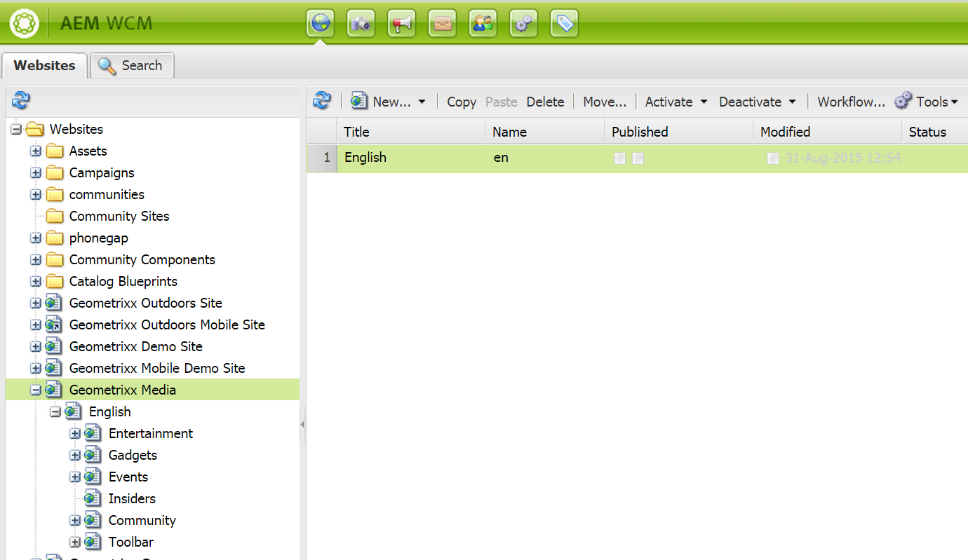Click the phonegap folder icon
Screen dimensions: 968x560
(55, 238)
